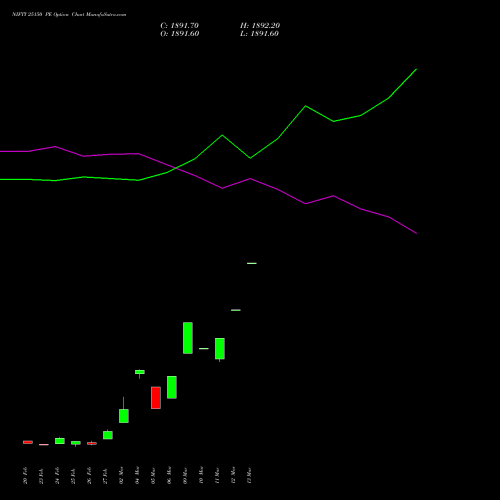Screen dimensions: 500x500
Task: Click the low value L: 1891.60
Action: click(x=259, y=34)
